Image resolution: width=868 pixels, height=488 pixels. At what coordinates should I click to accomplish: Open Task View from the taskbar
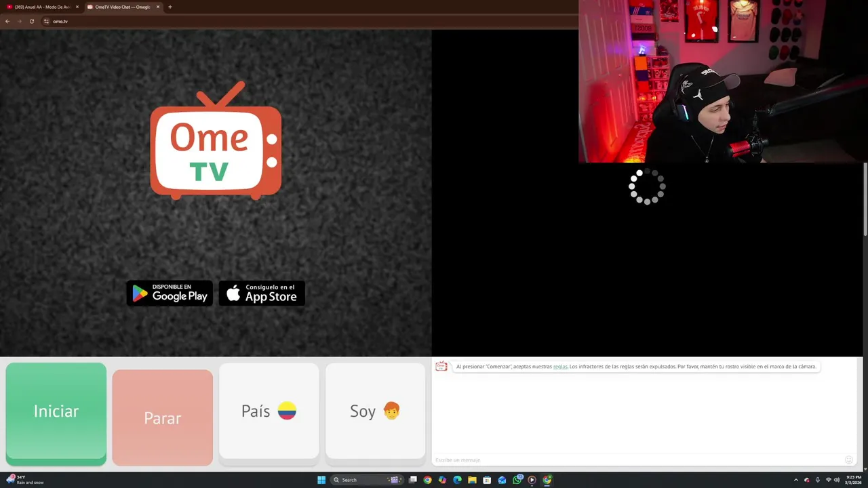pos(412,480)
